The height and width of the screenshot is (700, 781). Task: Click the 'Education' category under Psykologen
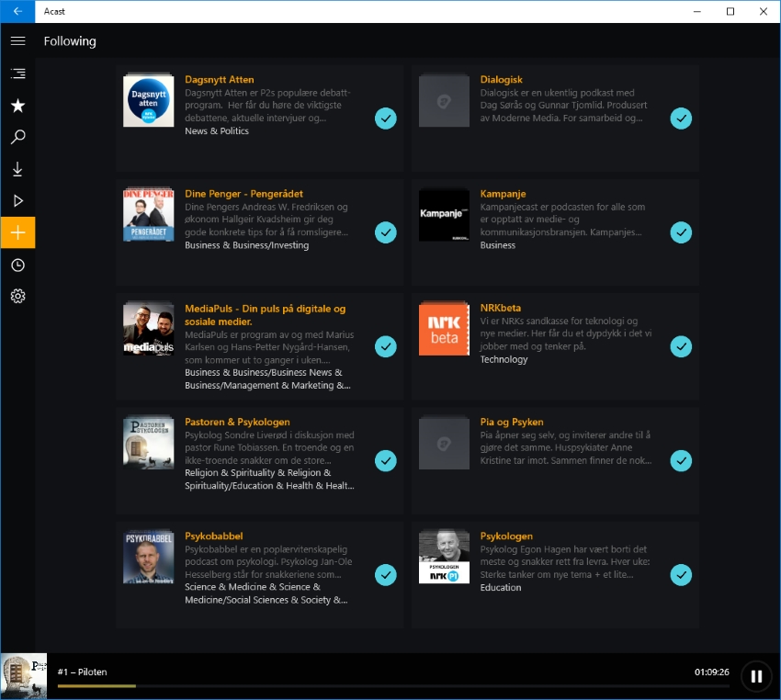tap(501, 588)
